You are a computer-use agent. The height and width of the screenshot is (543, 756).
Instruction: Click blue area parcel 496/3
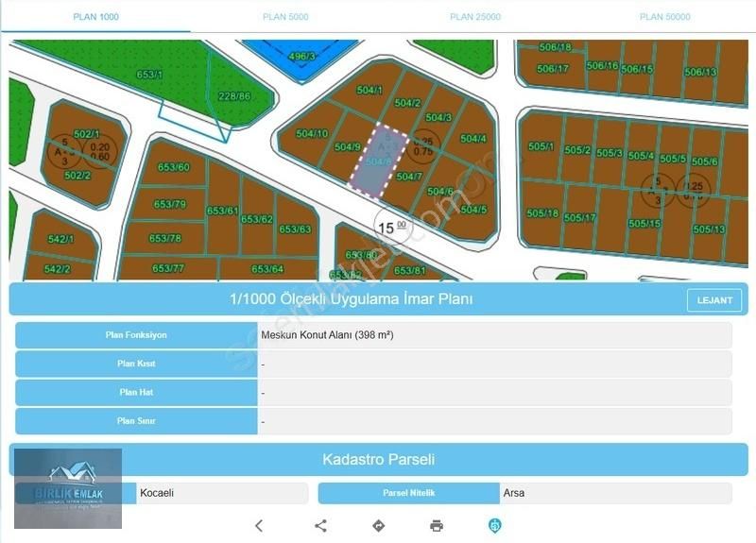click(x=301, y=57)
